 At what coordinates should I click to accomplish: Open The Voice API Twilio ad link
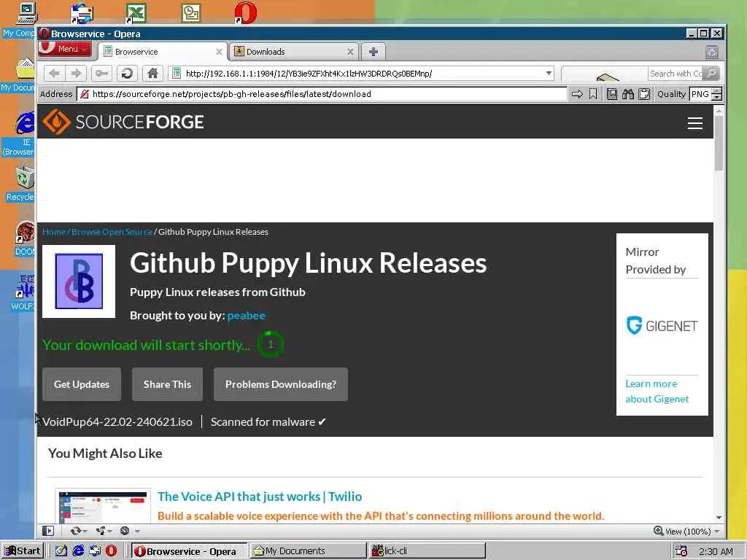(x=260, y=496)
